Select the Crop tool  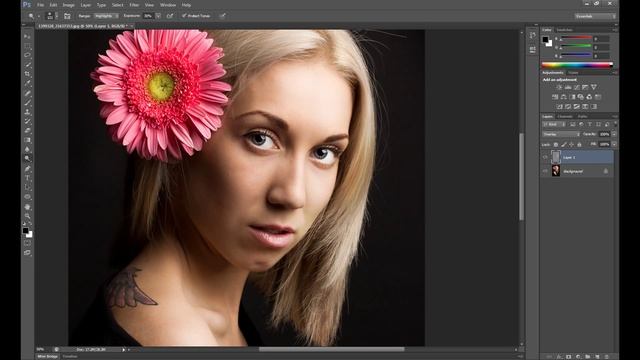tap(27, 74)
